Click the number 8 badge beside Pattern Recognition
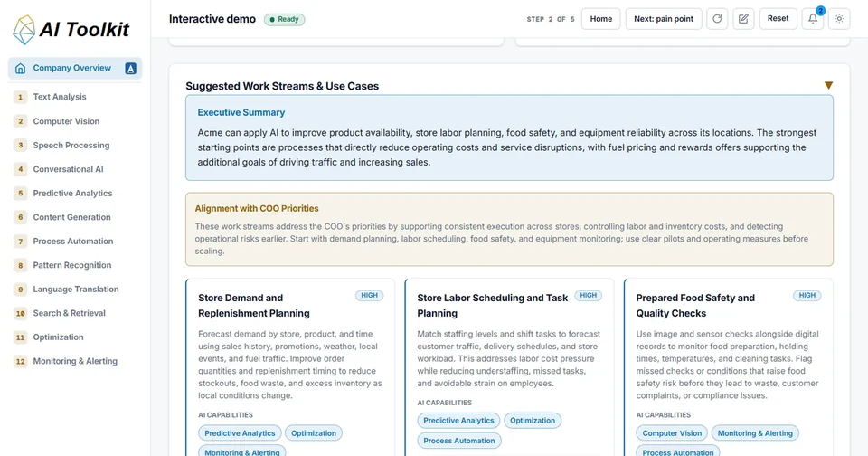The height and width of the screenshot is (456, 868). tap(21, 265)
